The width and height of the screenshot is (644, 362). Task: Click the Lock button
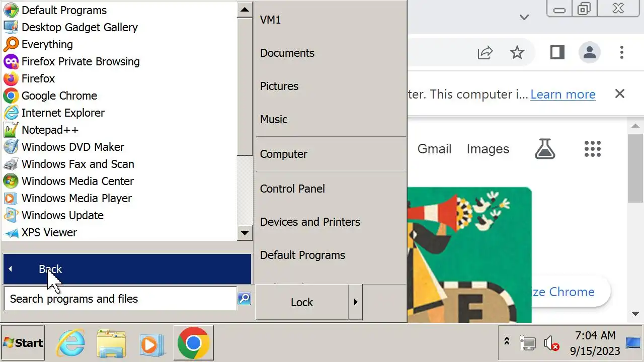(302, 302)
